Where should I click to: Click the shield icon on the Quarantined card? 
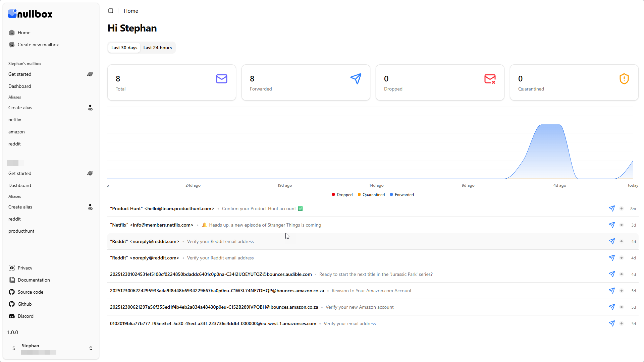pyautogui.click(x=624, y=79)
